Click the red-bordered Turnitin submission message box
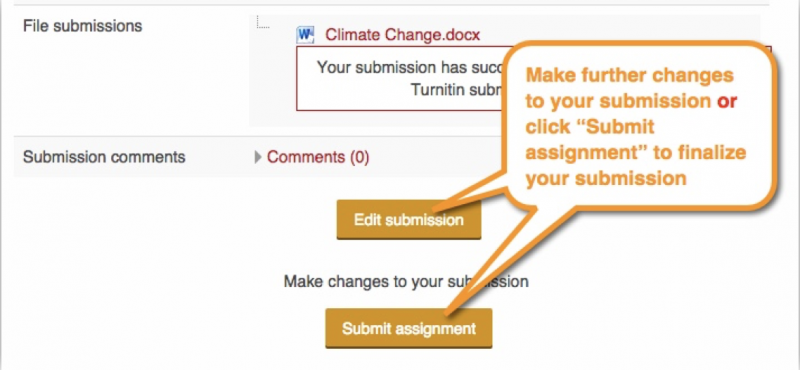The height and width of the screenshot is (370, 800). pos(398,79)
